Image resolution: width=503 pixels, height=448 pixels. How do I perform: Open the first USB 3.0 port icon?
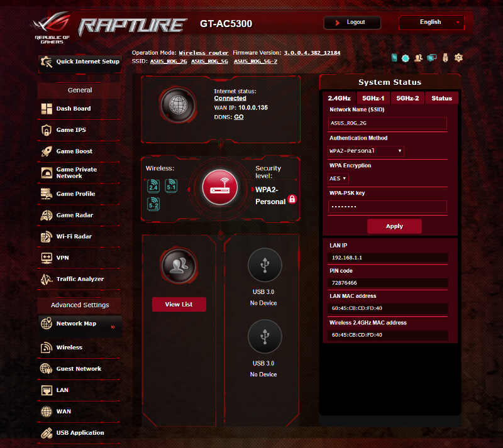264,265
